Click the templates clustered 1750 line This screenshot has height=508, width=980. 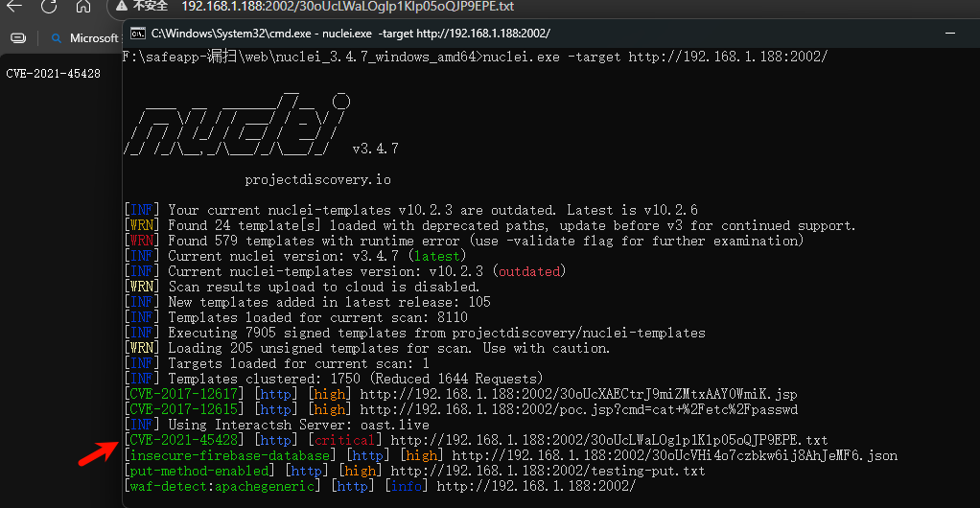(x=334, y=379)
